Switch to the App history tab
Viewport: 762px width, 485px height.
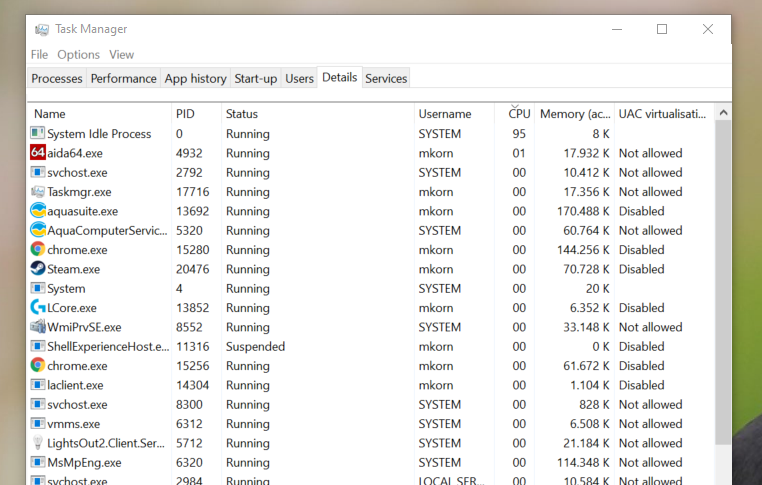(195, 78)
